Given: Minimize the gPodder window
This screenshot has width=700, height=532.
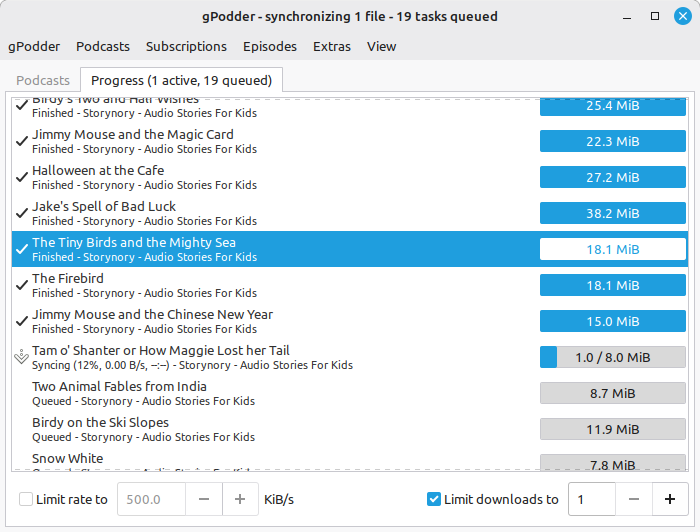Looking at the screenshot, I should tap(628, 16).
